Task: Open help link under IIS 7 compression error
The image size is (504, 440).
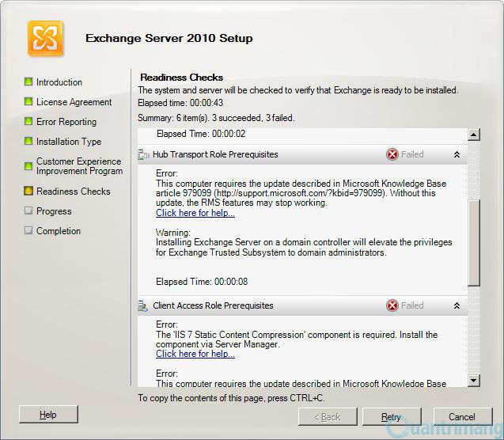Action: click(x=195, y=354)
